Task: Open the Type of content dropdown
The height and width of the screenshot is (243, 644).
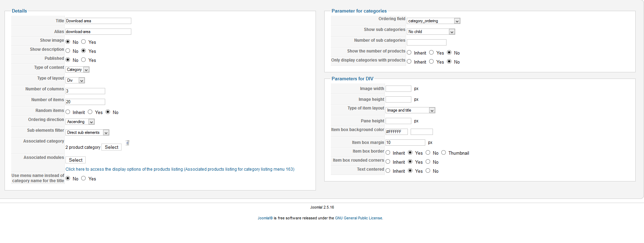Action: point(77,70)
